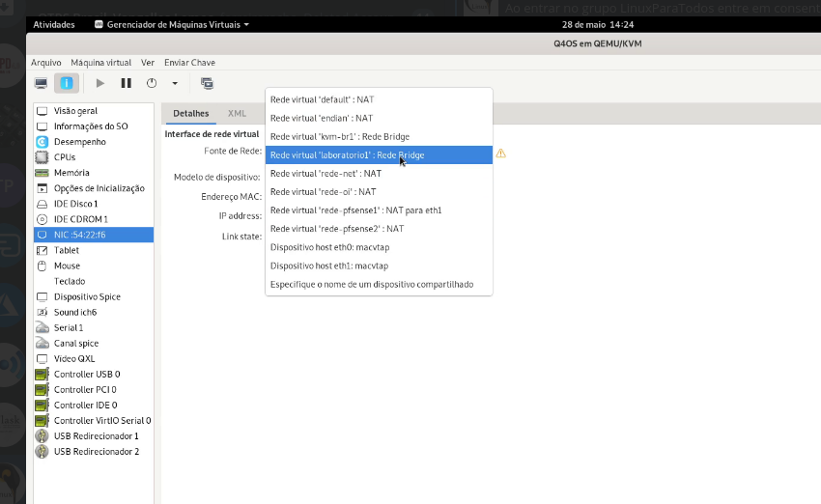Choose 'laboratorio1' Rede Bridge option
The height and width of the screenshot is (504, 821).
click(x=379, y=154)
